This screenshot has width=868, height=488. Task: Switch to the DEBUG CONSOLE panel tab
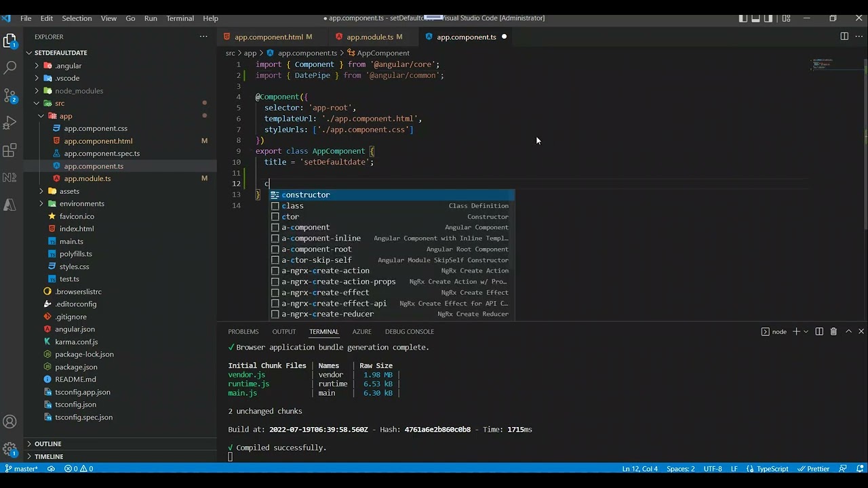[409, 331]
